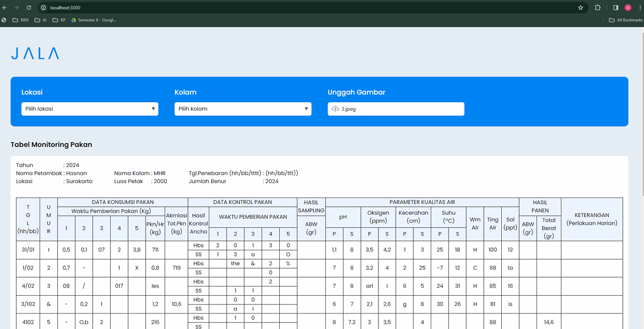The width and height of the screenshot is (644, 329).
Task: Bookmark this page with the star icon
Action: pyautogui.click(x=580, y=7)
